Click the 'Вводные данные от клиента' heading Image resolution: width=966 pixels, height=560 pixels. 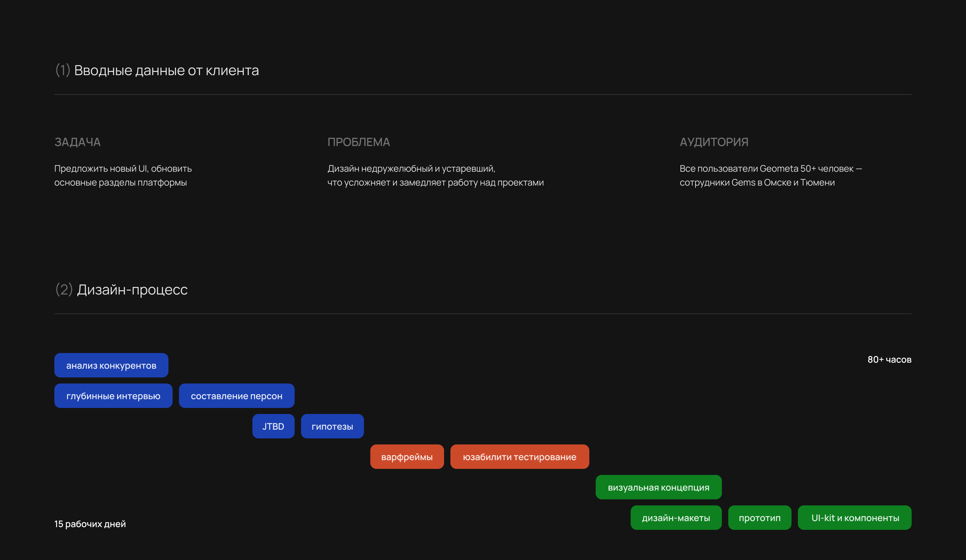[x=166, y=71]
